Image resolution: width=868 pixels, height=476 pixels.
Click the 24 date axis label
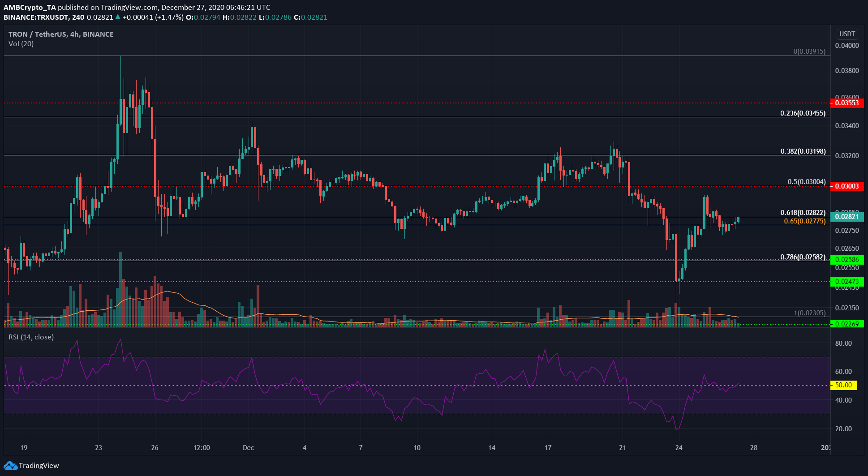679,448
